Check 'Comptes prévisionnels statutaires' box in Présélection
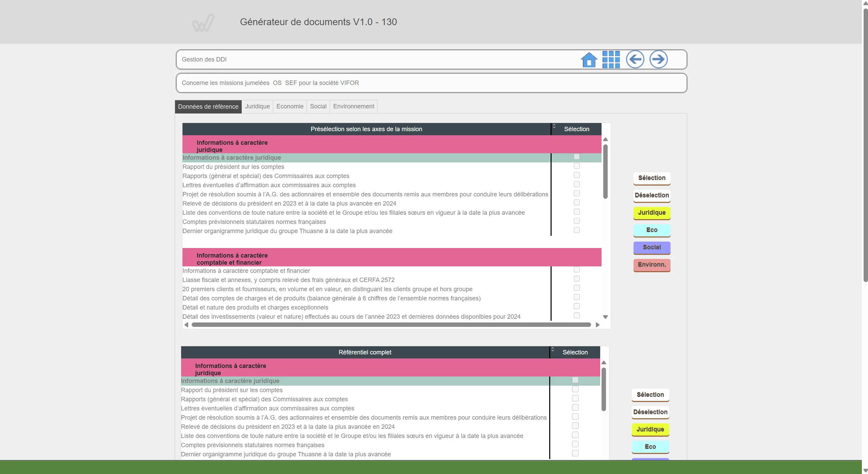868x474 pixels. (577, 221)
